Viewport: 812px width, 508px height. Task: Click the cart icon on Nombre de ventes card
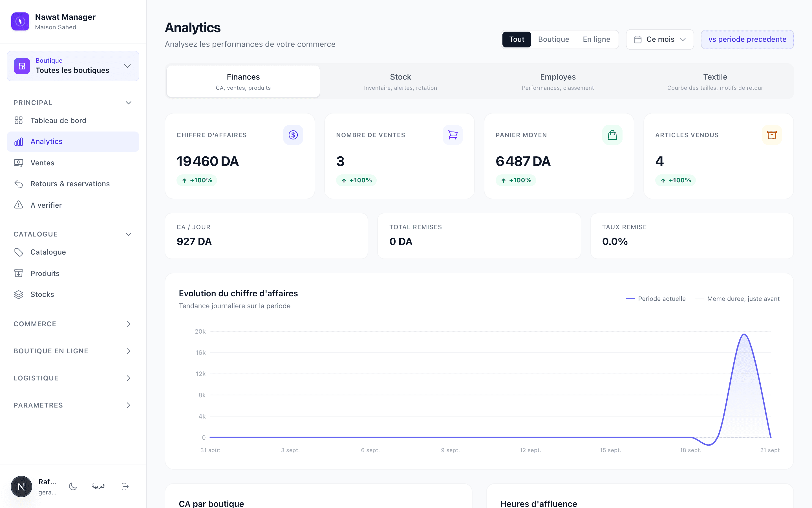coord(453,135)
